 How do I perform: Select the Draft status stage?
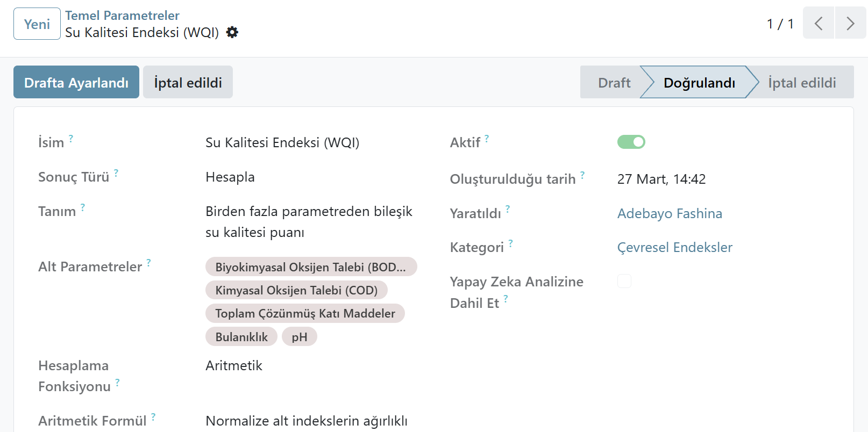614,82
